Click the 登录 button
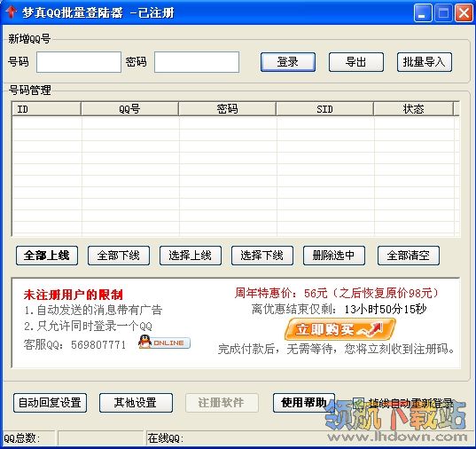Screen dimensions: 476x449 (x=288, y=62)
